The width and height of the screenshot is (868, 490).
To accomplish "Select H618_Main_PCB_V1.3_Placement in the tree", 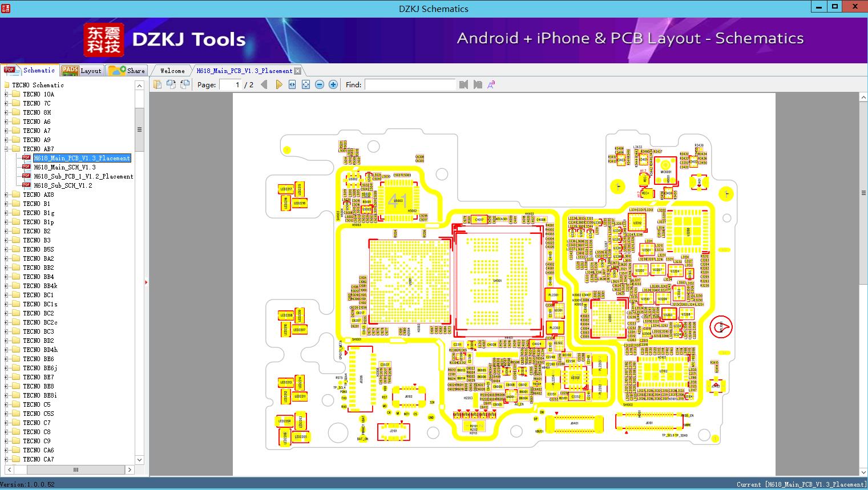I will 82,158.
